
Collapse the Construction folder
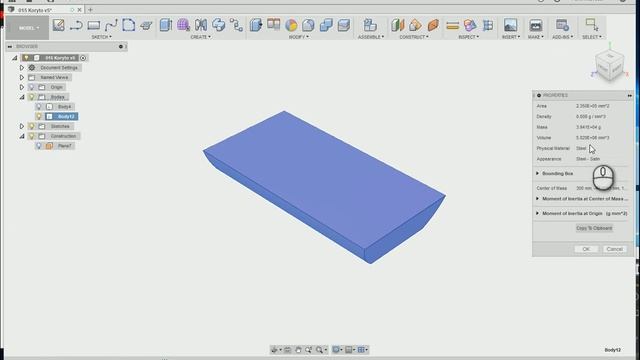coord(22,136)
